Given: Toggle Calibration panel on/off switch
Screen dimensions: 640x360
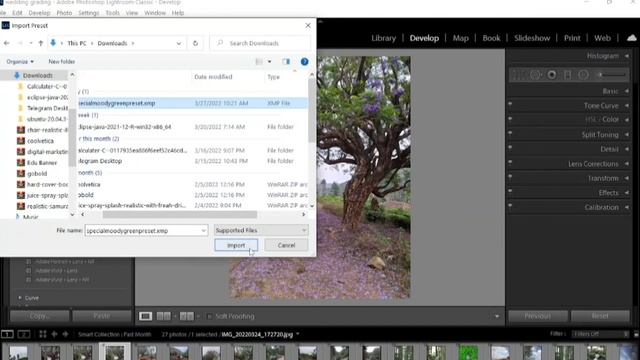Looking at the screenshot, I should click(x=510, y=205).
